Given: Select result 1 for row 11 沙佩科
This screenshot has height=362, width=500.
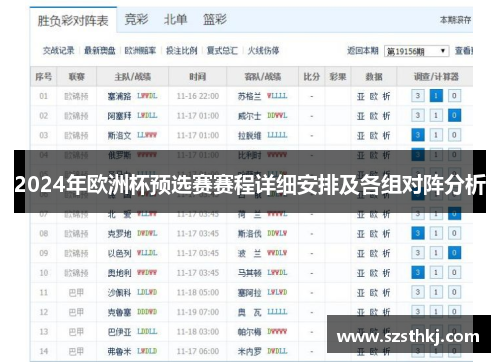Looking at the screenshot, I should pyautogui.click(x=436, y=292).
